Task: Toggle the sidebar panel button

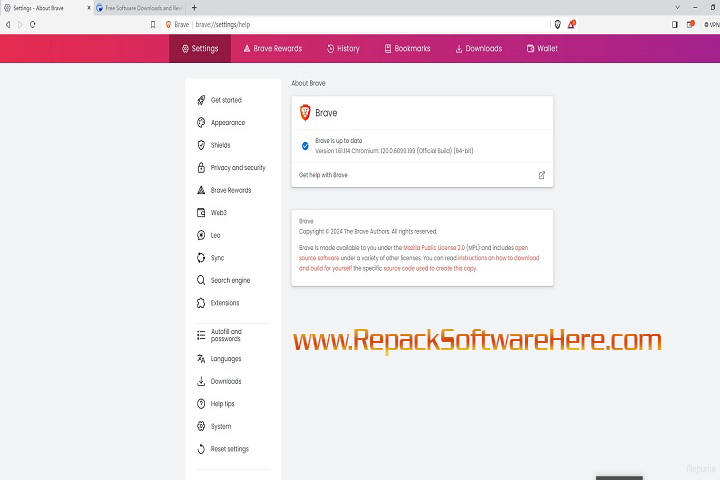Action: click(x=675, y=24)
